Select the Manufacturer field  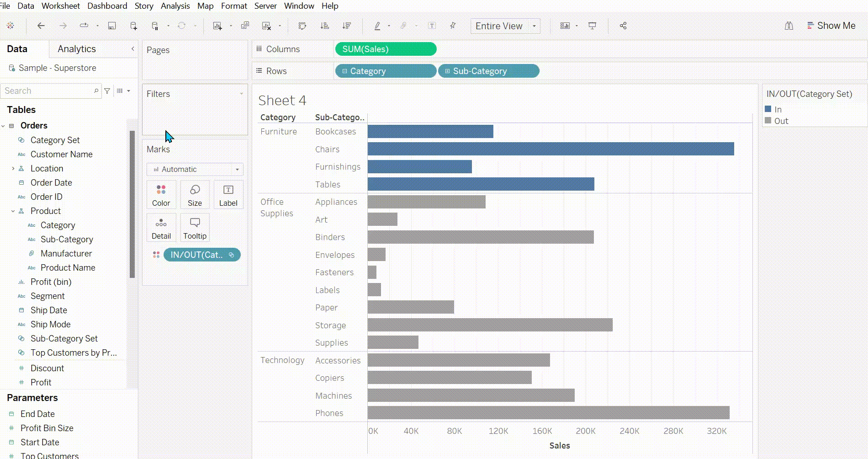[x=66, y=254]
